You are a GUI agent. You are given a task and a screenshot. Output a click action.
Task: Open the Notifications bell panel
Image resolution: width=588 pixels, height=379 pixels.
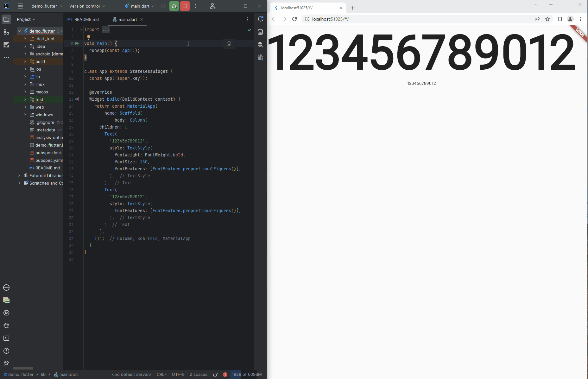tap(260, 19)
